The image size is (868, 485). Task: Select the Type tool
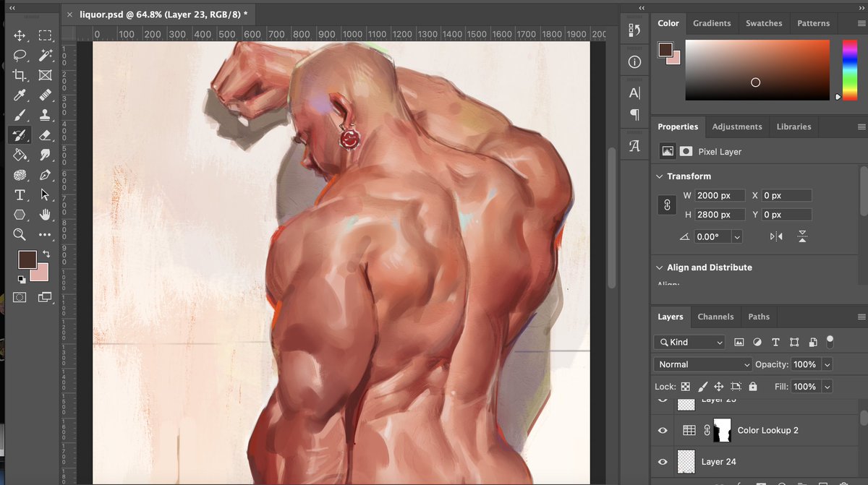(x=20, y=194)
